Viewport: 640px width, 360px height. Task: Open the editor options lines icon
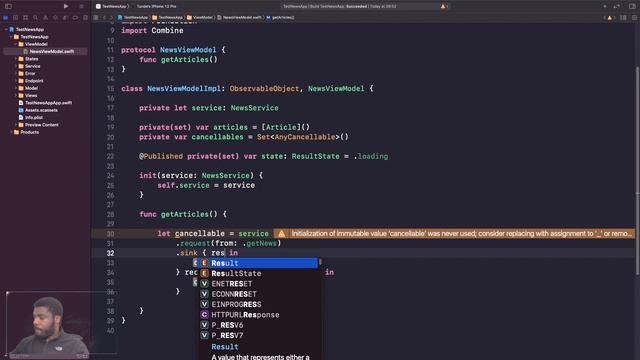pos(623,18)
